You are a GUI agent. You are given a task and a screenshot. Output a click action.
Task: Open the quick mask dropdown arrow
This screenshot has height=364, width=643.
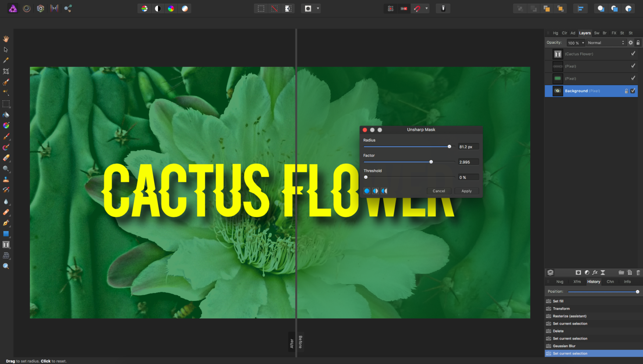(318, 9)
